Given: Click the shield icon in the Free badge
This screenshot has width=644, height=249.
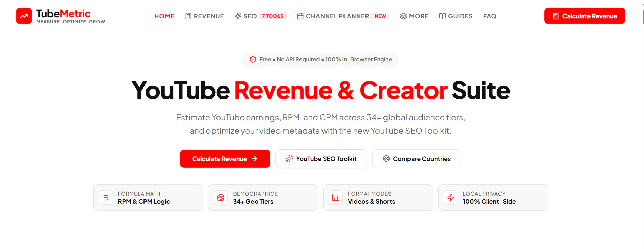Looking at the screenshot, I should 253,60.
